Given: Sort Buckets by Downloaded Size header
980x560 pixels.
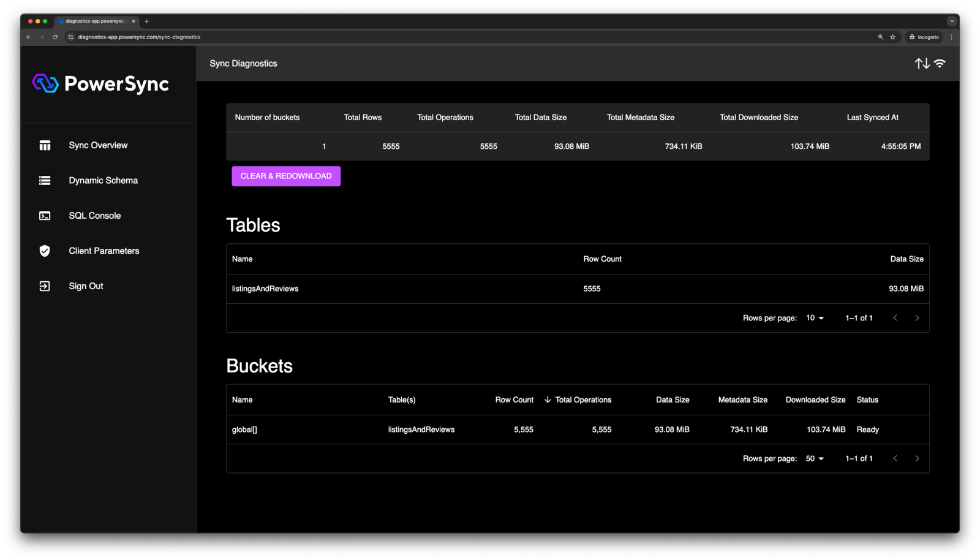Looking at the screenshot, I should (815, 399).
